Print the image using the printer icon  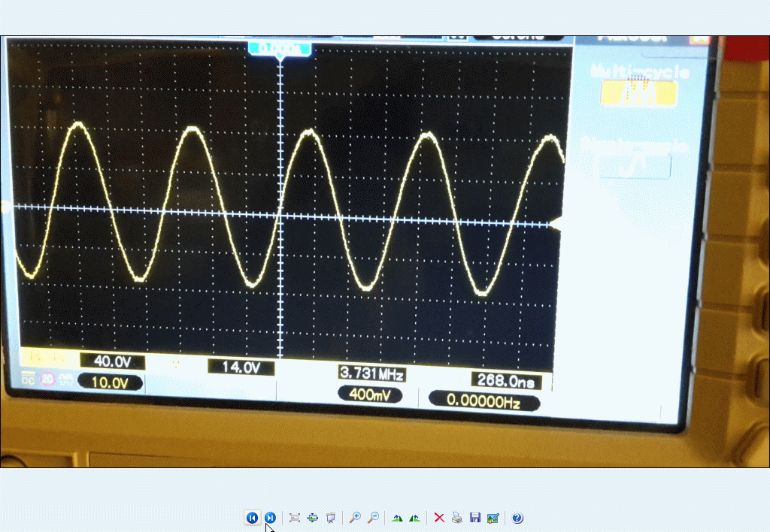point(456,518)
